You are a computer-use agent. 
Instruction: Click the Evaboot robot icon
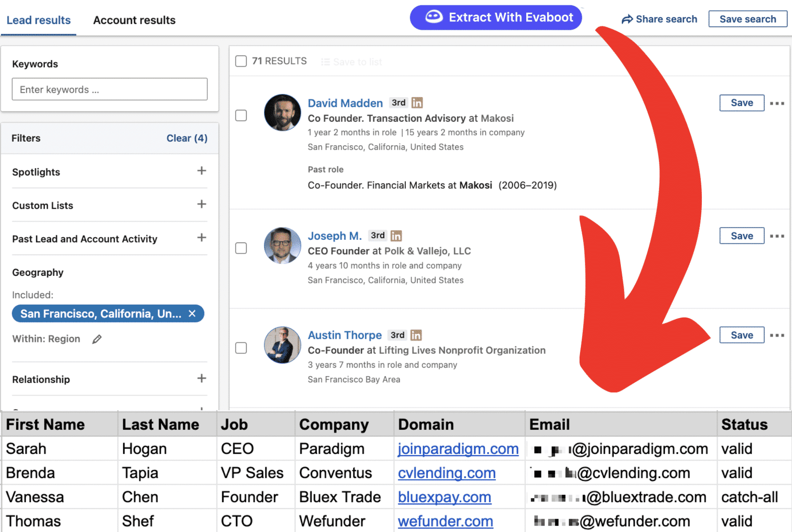(x=433, y=17)
